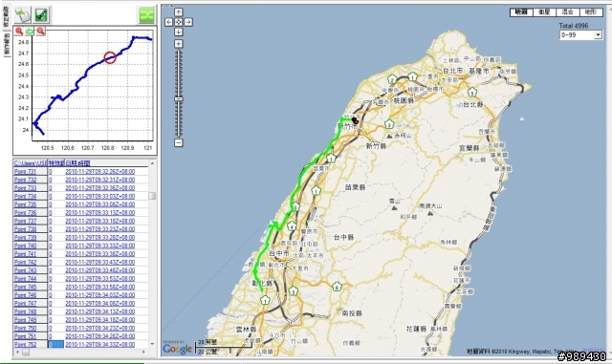Open the Point 747 link
The height and width of the screenshot is (364, 612).
(25, 303)
